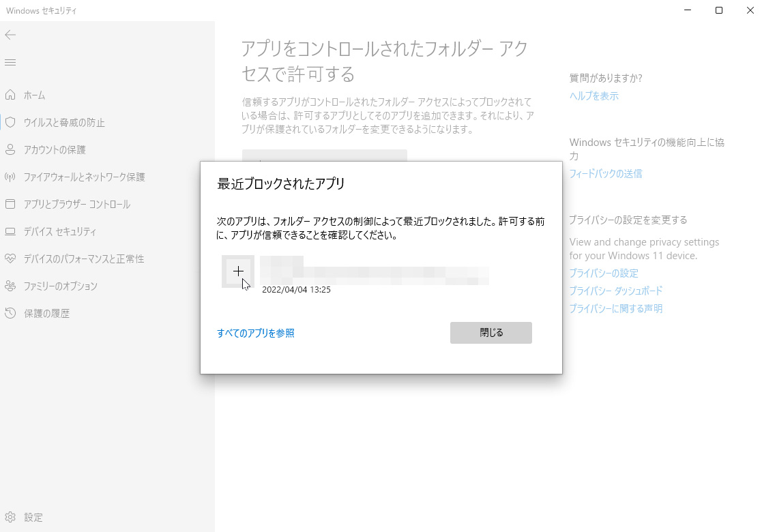Click the plus icon to allow the blocked app
This screenshot has width=762, height=532.
click(x=238, y=271)
